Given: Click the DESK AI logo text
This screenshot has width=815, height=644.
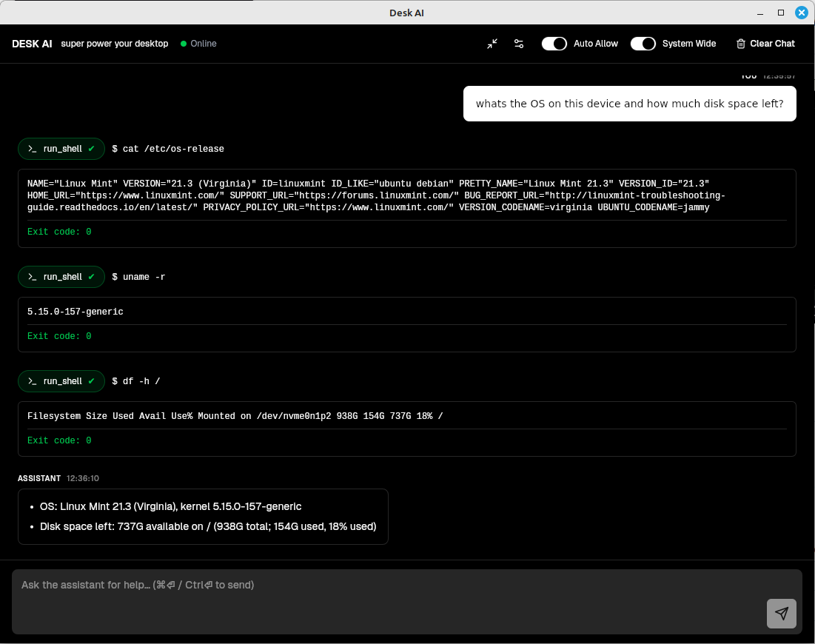Looking at the screenshot, I should (x=33, y=44).
